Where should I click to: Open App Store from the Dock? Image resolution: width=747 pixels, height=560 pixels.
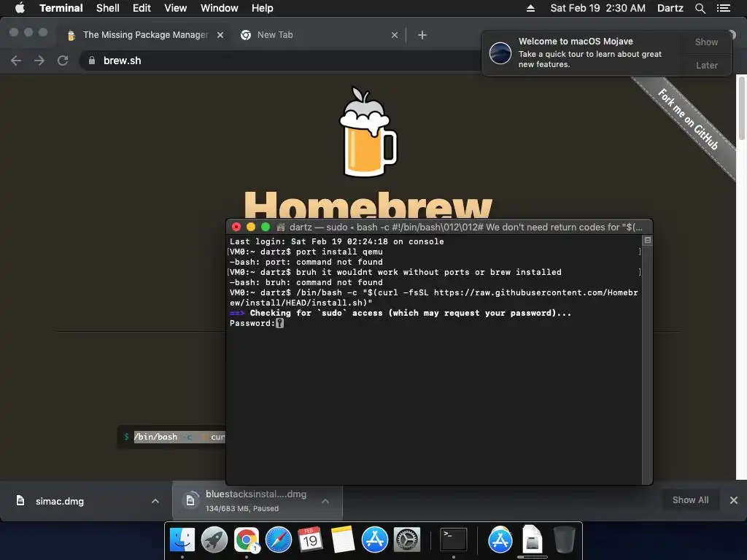[374, 540]
